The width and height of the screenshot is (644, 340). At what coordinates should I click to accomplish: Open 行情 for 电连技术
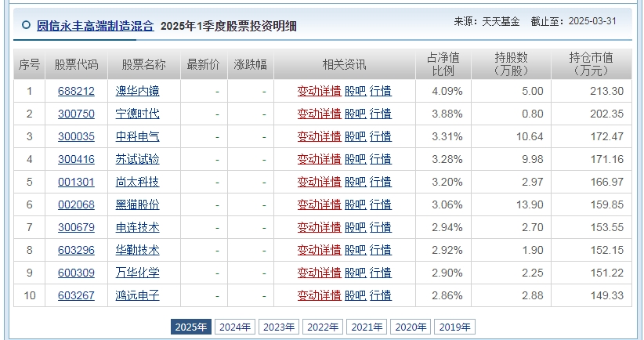(381, 227)
